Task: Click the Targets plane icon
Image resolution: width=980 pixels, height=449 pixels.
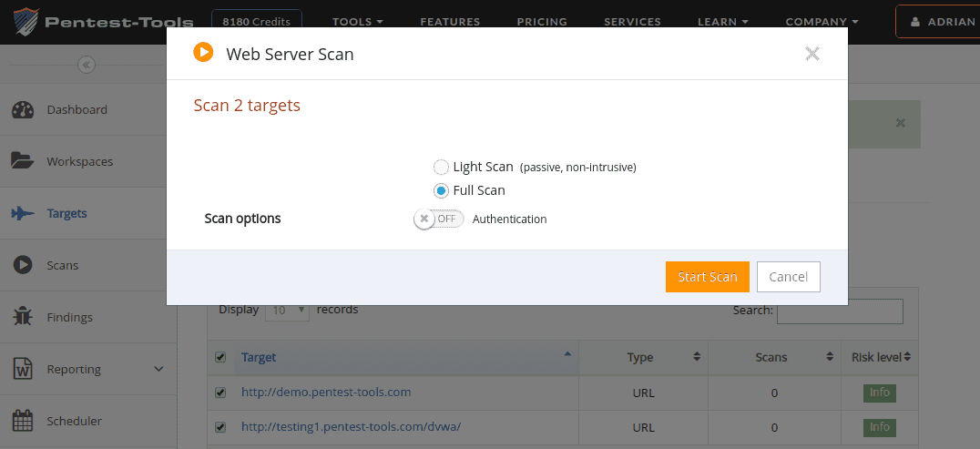Action: coord(23,214)
